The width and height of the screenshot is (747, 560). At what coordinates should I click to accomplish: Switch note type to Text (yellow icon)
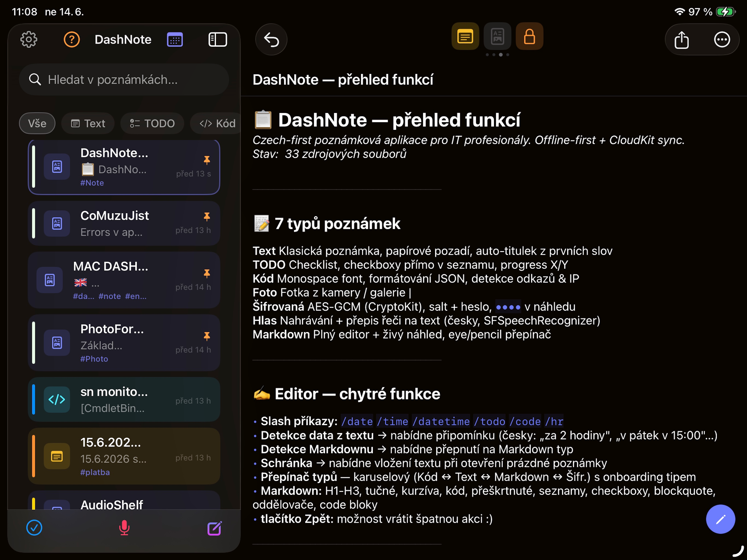point(465,36)
